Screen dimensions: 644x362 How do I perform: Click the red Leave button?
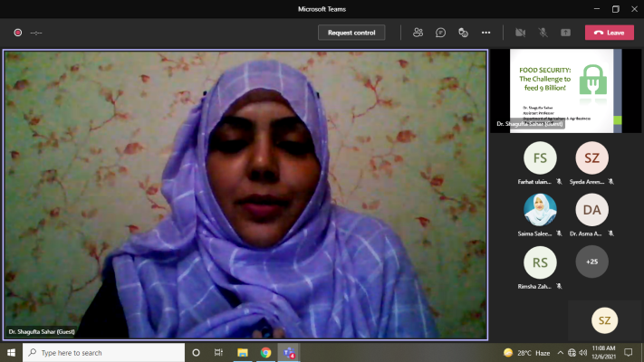click(609, 33)
